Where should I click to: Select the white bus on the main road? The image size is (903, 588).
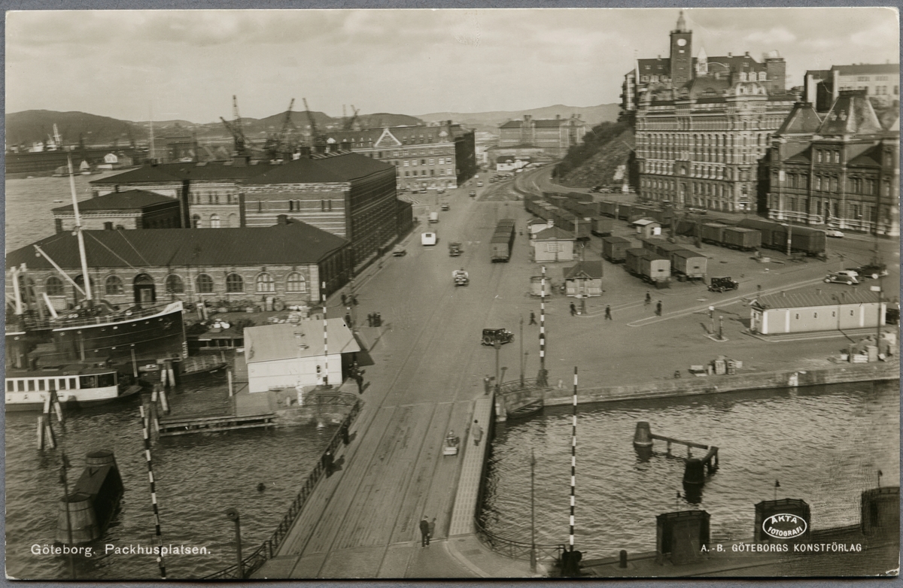click(x=428, y=238)
